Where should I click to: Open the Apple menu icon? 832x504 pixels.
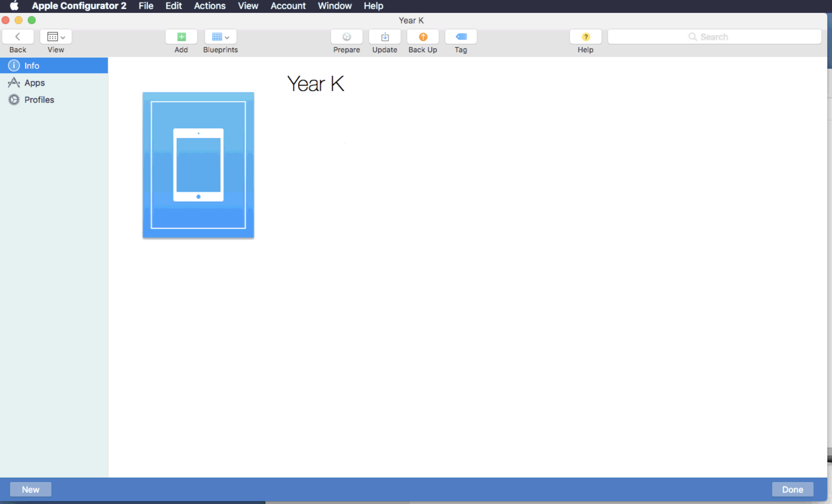(14, 6)
